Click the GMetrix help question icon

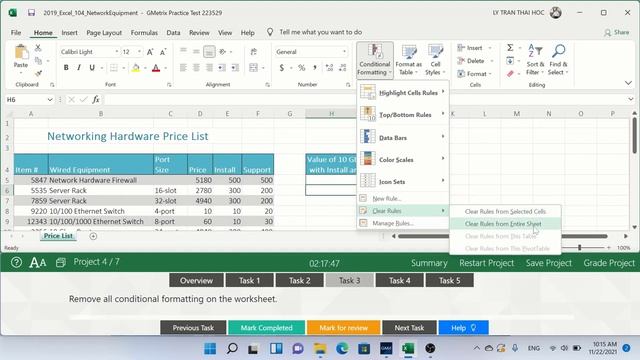tap(16, 262)
